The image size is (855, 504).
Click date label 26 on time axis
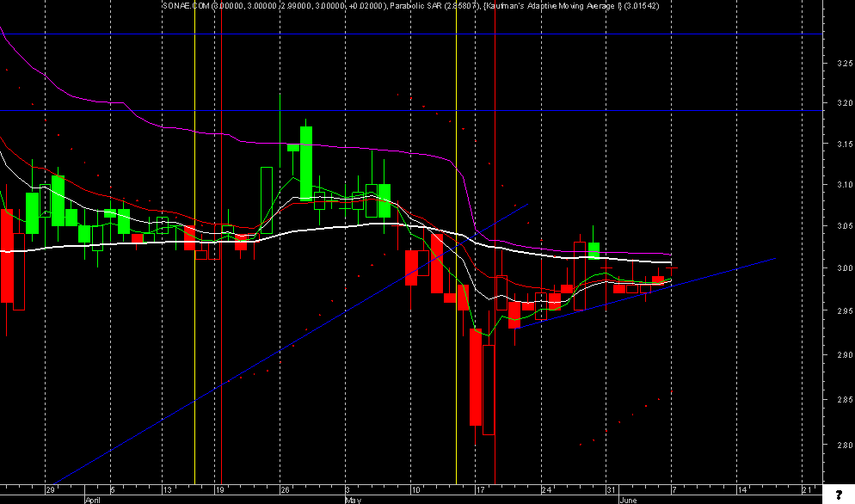[x=285, y=490]
